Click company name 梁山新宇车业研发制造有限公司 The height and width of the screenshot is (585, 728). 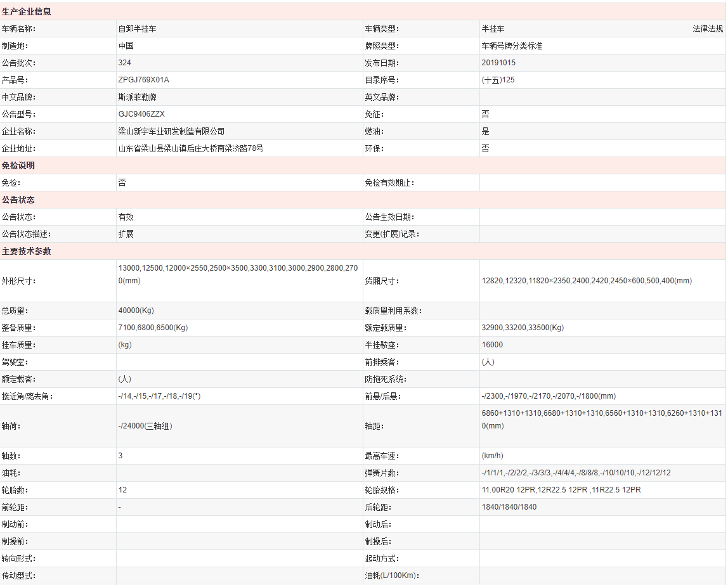pos(171,131)
